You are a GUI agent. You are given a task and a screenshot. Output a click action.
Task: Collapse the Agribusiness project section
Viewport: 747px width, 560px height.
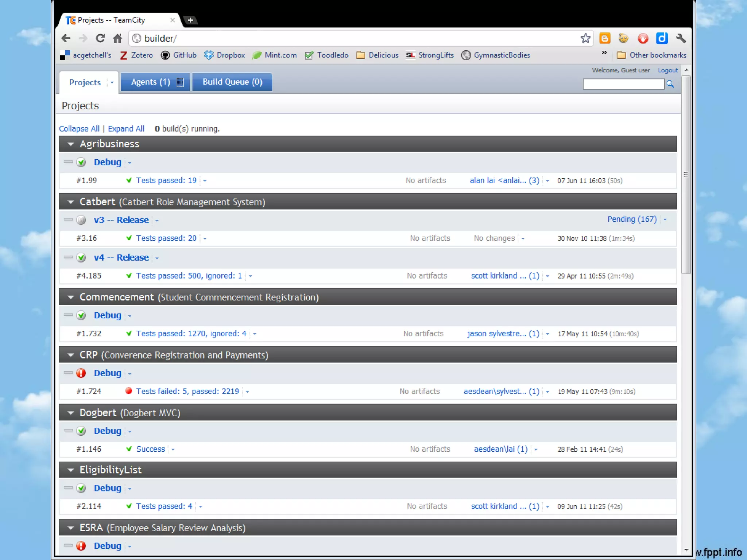click(71, 144)
